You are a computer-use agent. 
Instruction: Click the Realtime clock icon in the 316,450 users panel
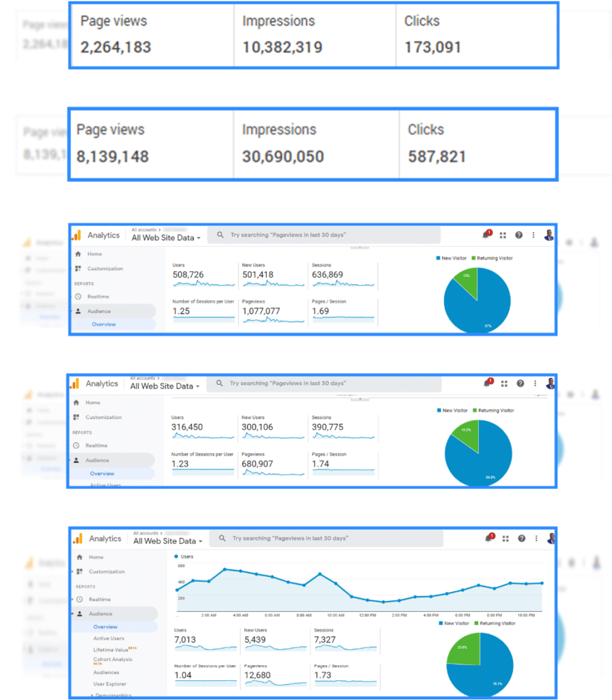point(76,446)
